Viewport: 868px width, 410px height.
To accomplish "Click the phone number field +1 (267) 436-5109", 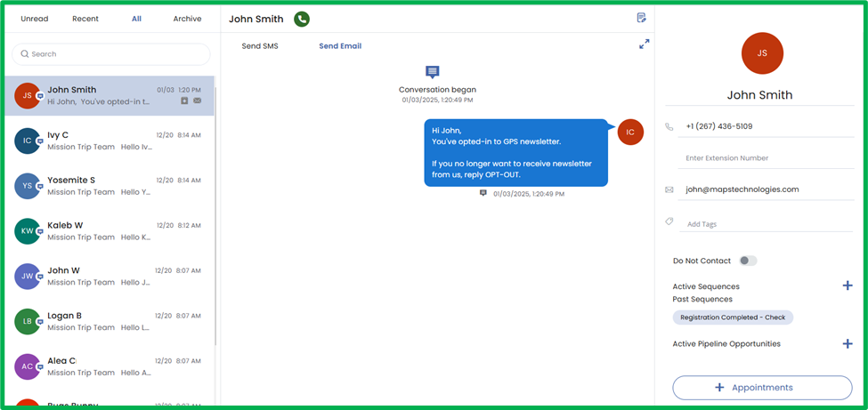I will tap(767, 126).
